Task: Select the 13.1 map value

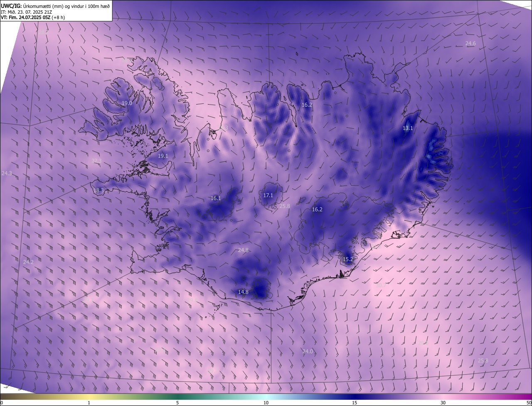Action: (408, 128)
